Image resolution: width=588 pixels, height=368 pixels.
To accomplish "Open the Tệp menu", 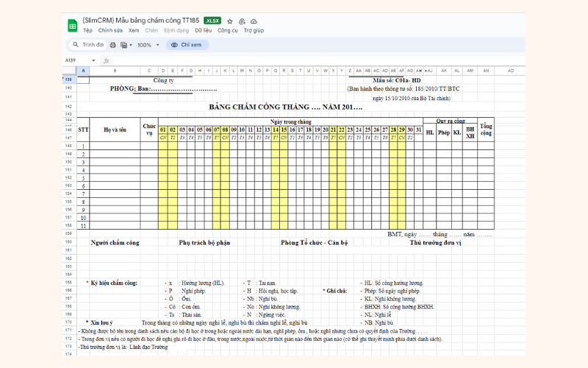I will [87, 31].
